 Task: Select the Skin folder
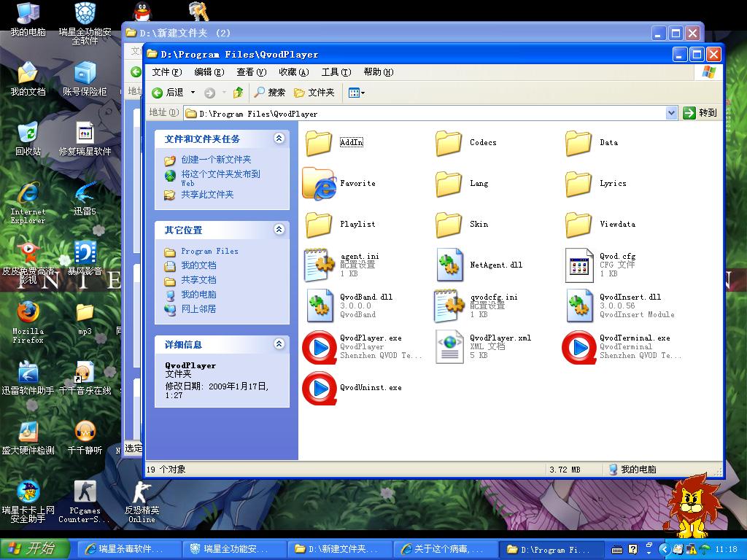449,225
